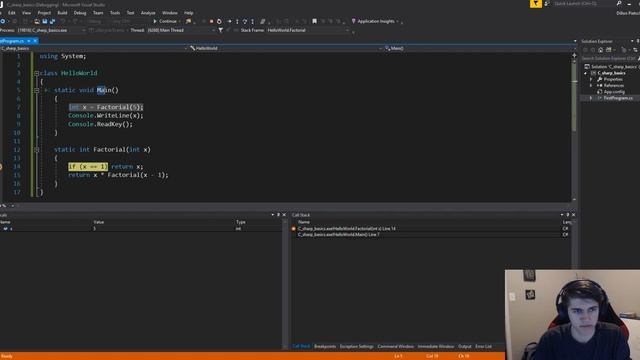The width and height of the screenshot is (640, 360).
Task: Open the Process dropdown
Action: coord(84,30)
